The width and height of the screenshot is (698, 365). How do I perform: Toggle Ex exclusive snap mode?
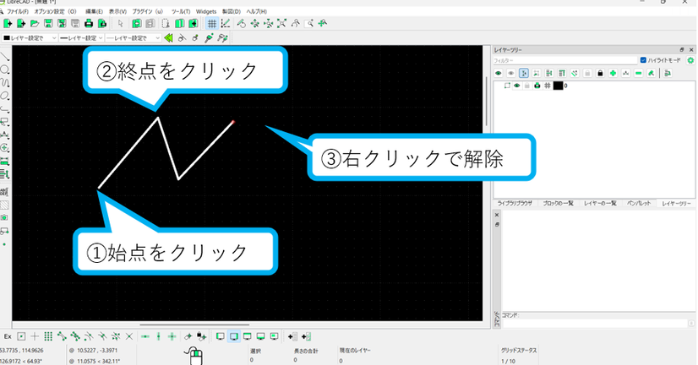coord(8,337)
